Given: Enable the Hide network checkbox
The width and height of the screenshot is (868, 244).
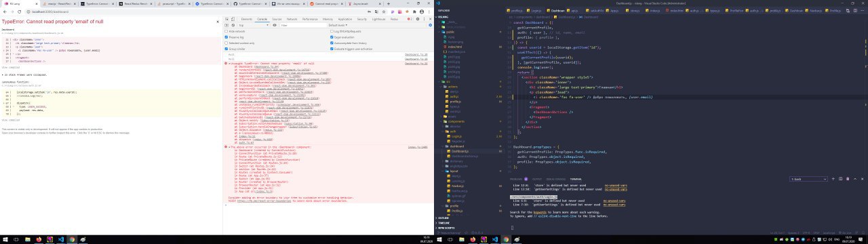Looking at the screenshot, I should pyautogui.click(x=226, y=31).
